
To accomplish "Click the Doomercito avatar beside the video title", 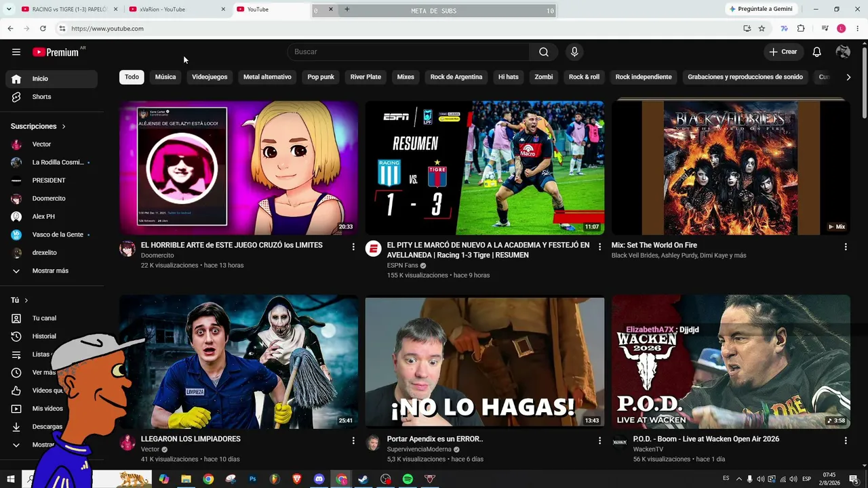I will pyautogui.click(x=127, y=249).
